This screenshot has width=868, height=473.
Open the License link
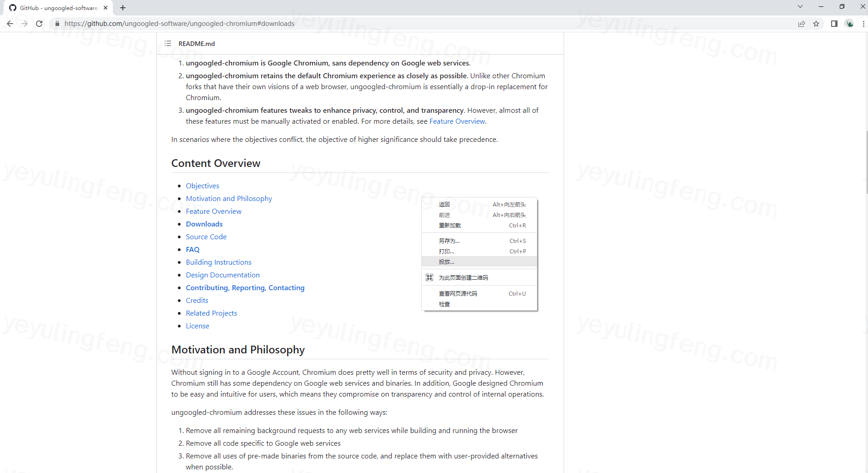(197, 326)
